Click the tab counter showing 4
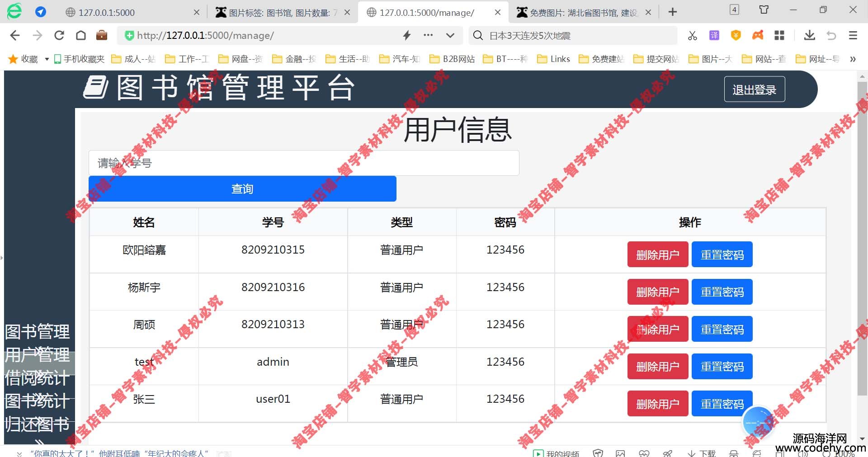This screenshot has width=868, height=457. (734, 9)
